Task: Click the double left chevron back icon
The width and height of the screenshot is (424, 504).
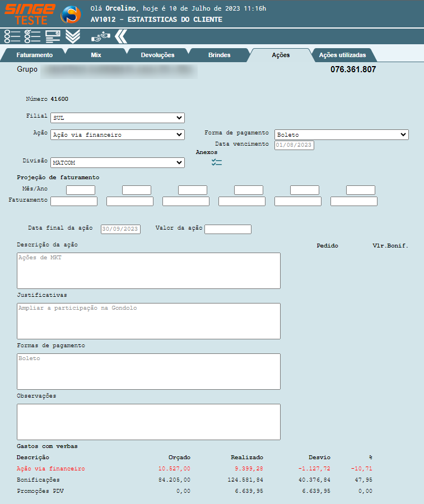Action: tap(120, 36)
